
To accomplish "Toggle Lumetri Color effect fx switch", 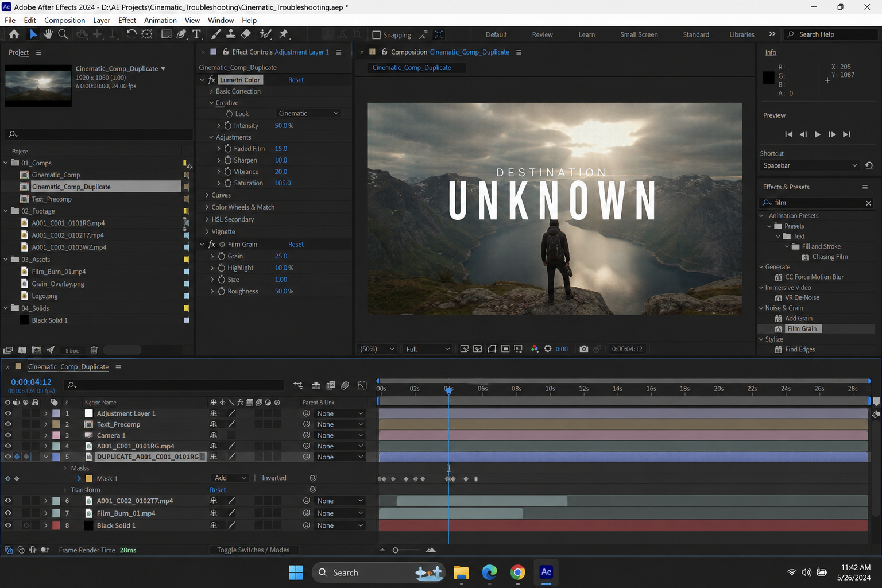I will (x=212, y=80).
